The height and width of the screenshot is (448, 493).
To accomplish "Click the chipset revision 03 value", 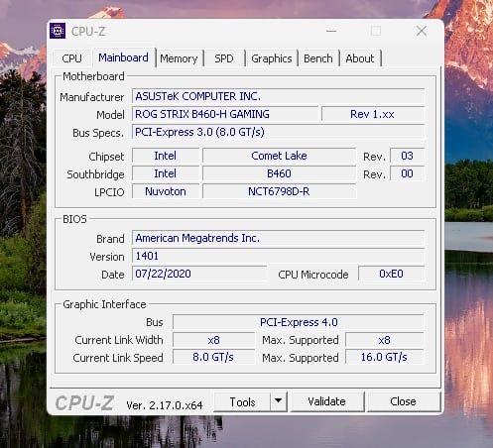I will coord(407,156).
